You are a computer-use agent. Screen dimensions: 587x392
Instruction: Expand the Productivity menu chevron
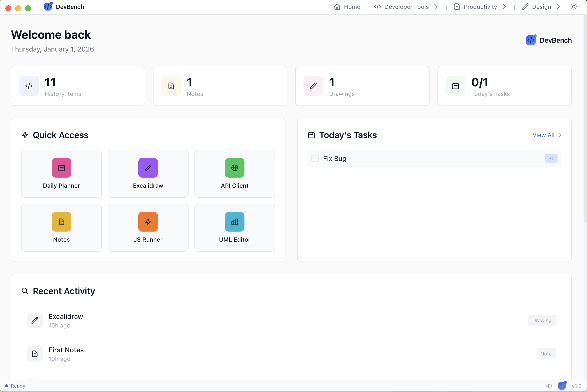pyautogui.click(x=504, y=7)
